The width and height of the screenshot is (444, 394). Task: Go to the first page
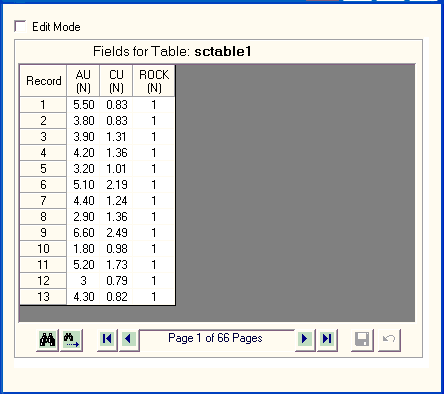click(107, 340)
